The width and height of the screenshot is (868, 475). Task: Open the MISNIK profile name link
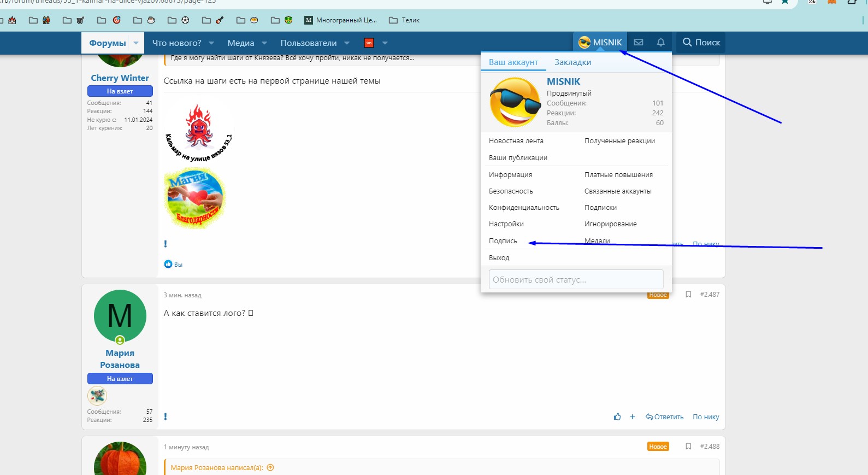coord(563,81)
